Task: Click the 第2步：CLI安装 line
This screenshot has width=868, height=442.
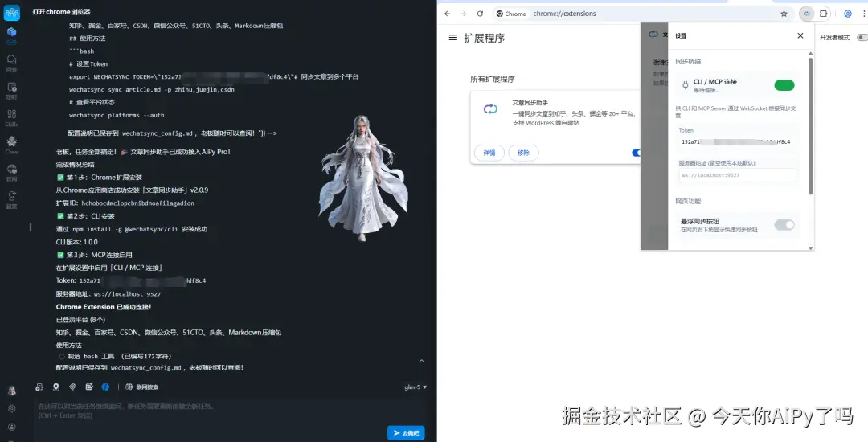Action: (x=86, y=215)
